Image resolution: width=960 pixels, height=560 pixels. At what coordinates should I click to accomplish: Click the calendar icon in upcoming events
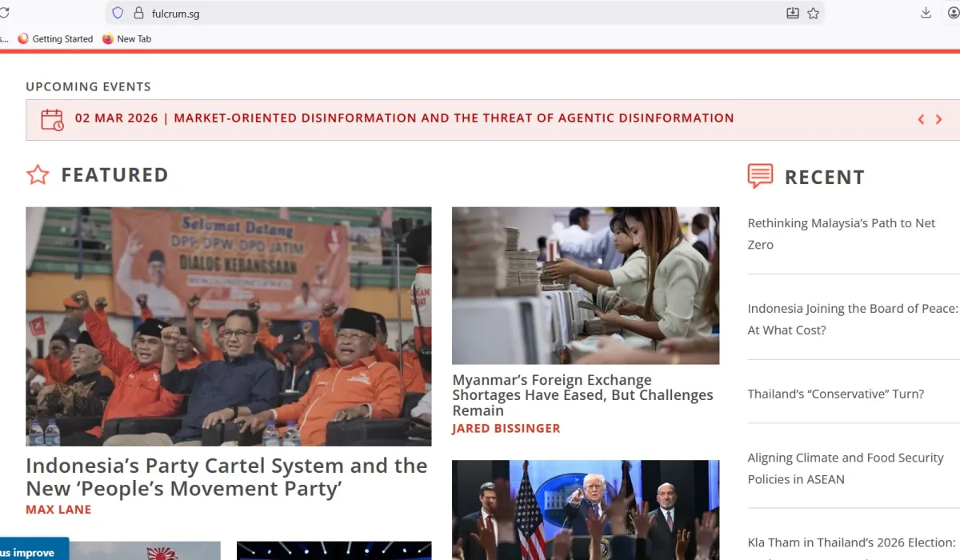(x=52, y=119)
